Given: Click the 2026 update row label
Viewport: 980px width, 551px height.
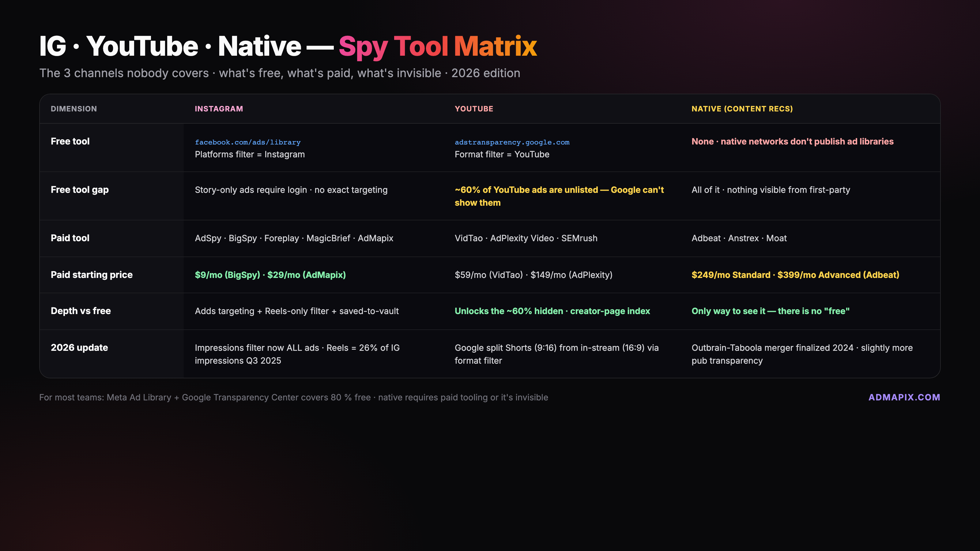Looking at the screenshot, I should (79, 347).
